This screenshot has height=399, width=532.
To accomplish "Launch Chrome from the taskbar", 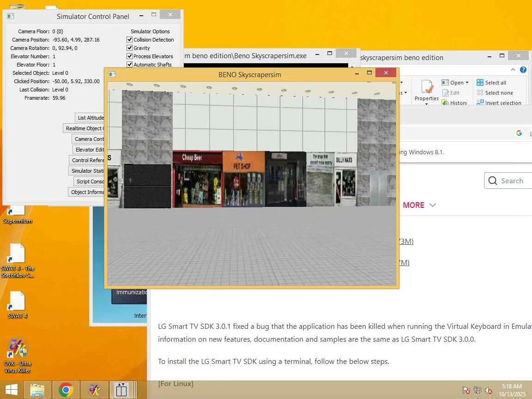I will pyautogui.click(x=66, y=390).
